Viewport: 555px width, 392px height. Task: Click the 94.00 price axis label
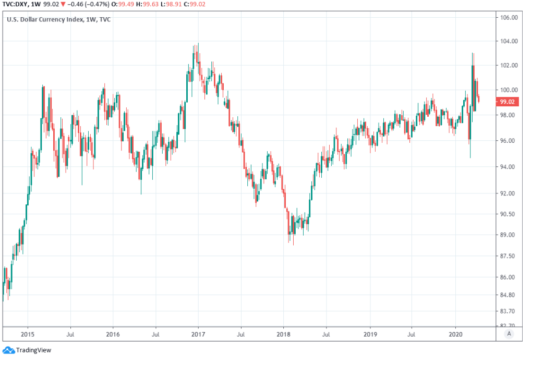coord(507,167)
